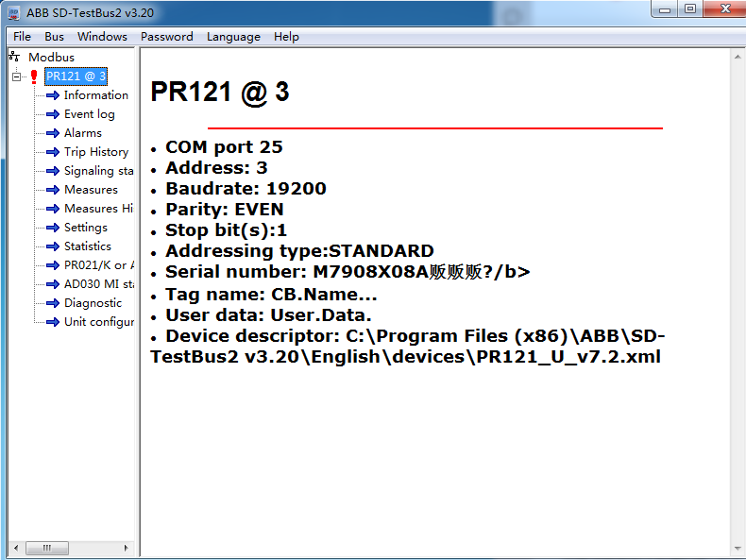Open the Language menu
The height and width of the screenshot is (560, 746).
point(233,37)
